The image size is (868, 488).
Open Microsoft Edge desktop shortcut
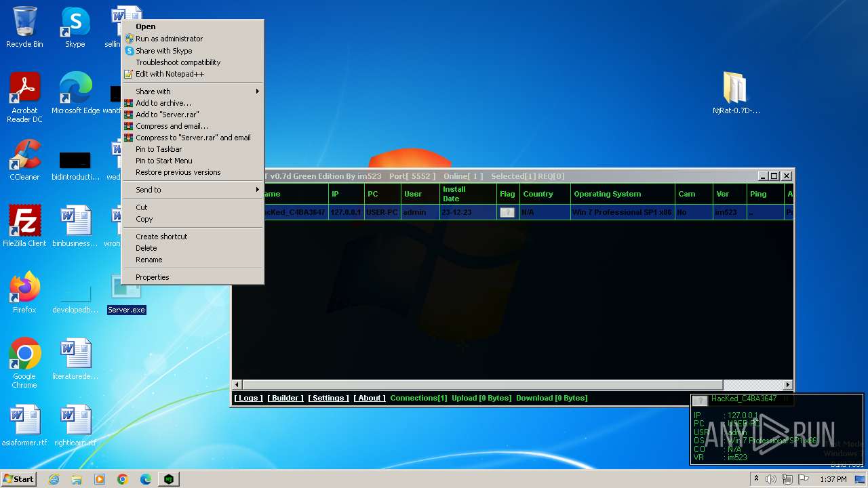coord(75,93)
